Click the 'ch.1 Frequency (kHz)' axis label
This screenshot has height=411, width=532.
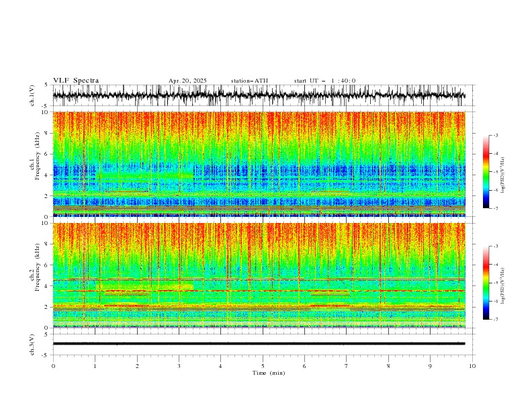(x=35, y=154)
